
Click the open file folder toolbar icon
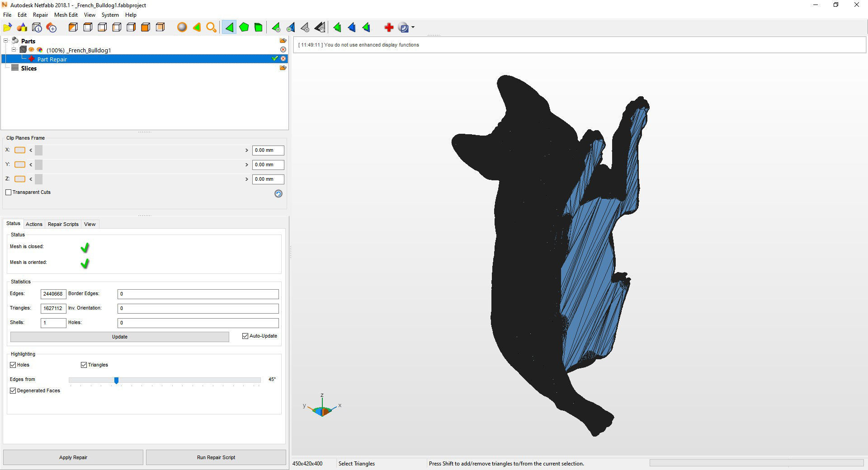point(8,28)
